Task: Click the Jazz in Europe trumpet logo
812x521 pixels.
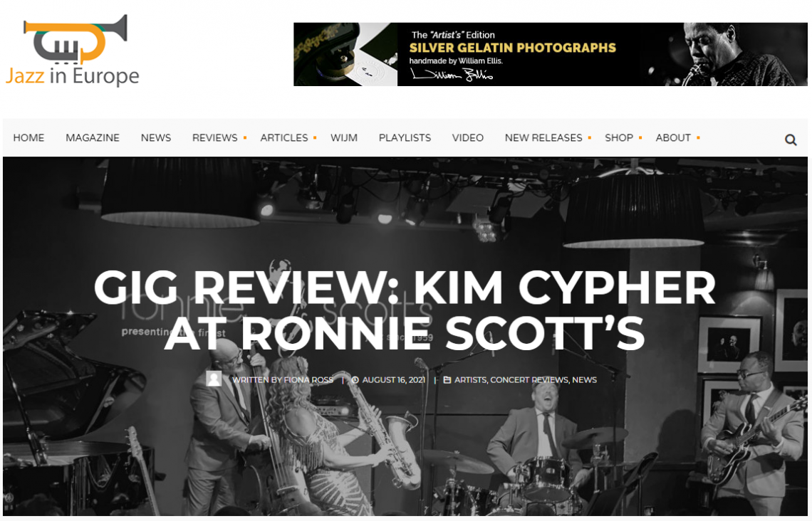Action: (73, 51)
